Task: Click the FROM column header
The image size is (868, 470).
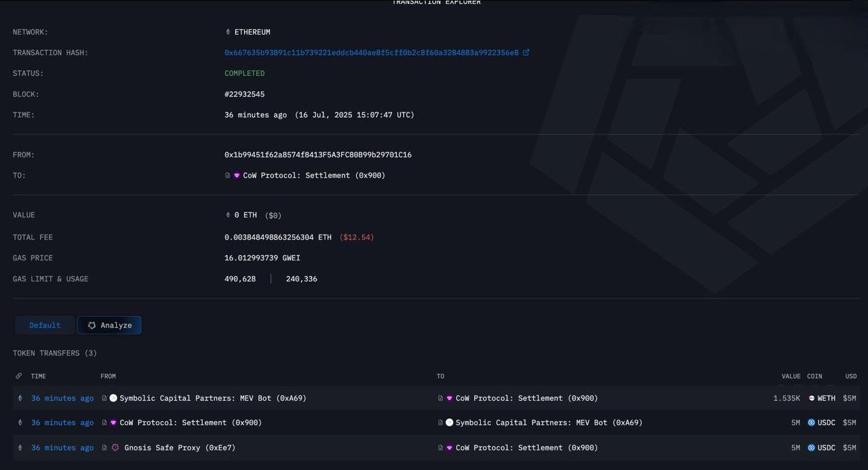Action: (x=108, y=376)
